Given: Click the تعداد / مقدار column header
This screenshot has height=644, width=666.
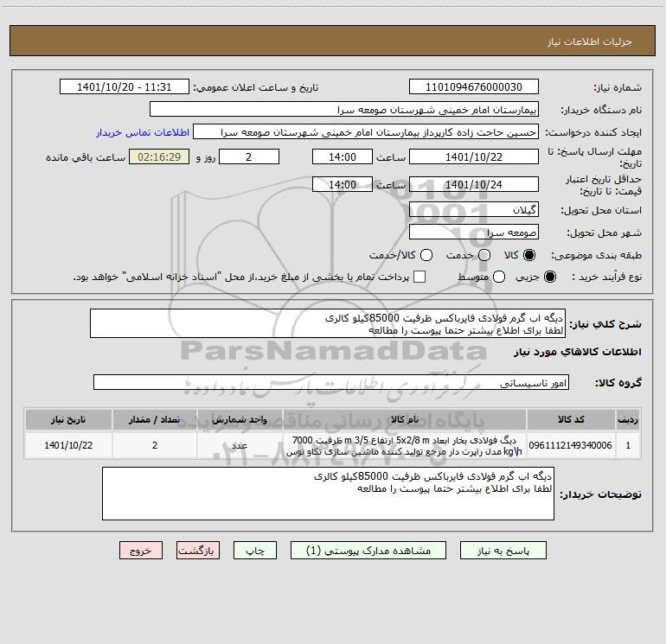Looking at the screenshot, I should coord(155,419).
